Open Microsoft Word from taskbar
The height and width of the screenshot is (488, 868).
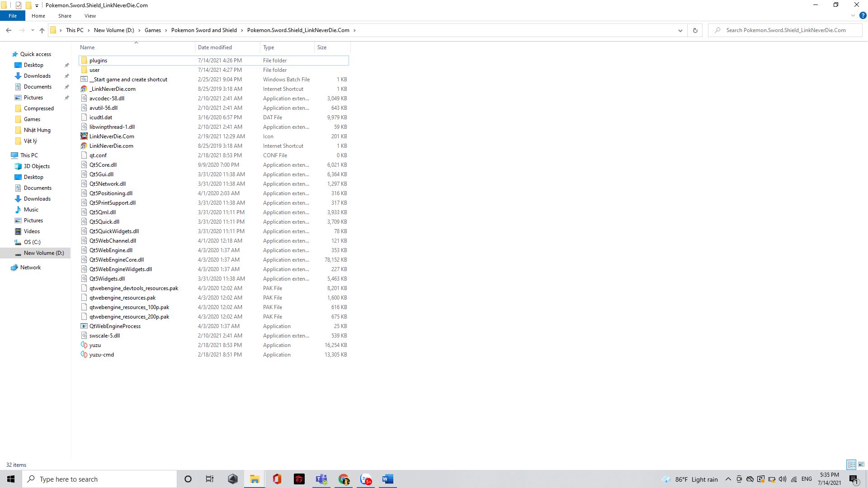point(387,479)
